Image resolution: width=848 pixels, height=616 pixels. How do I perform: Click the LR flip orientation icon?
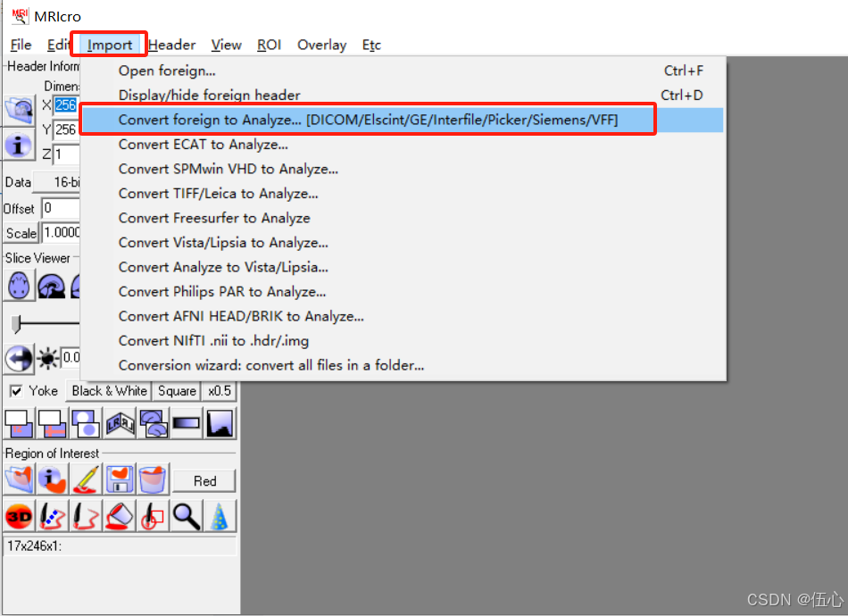click(120, 423)
